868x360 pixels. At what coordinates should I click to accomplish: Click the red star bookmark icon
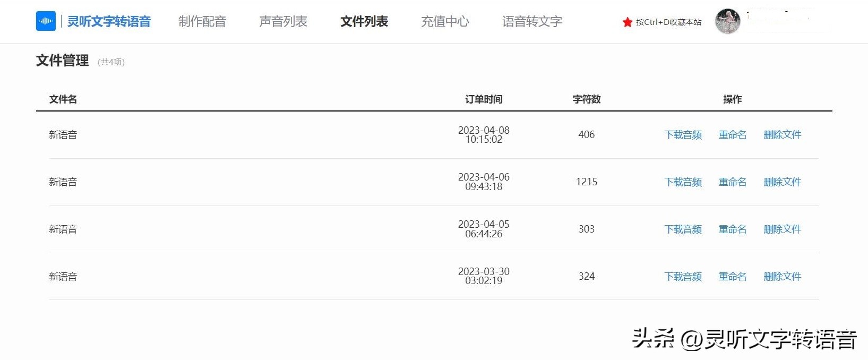pyautogui.click(x=627, y=22)
